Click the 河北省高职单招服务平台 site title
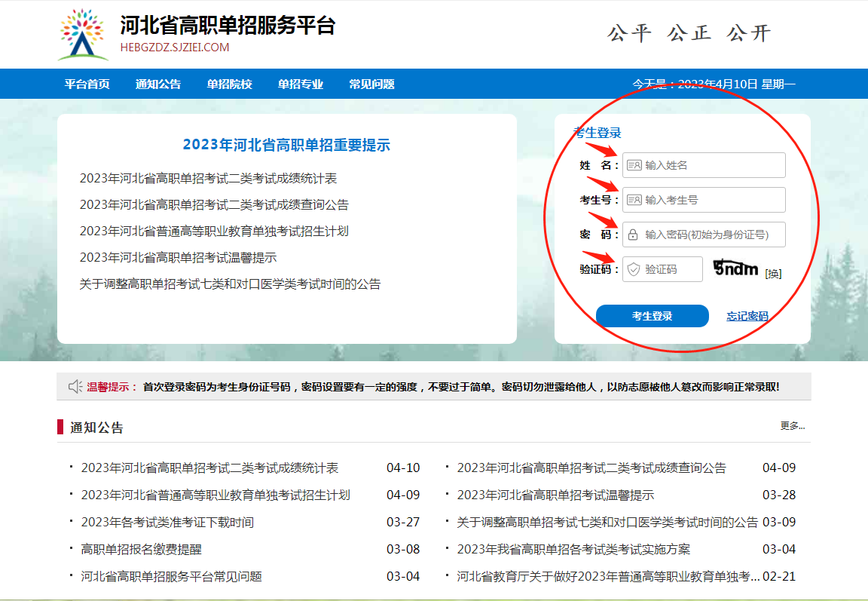Viewport: 868px width, 601px height. 228,26
